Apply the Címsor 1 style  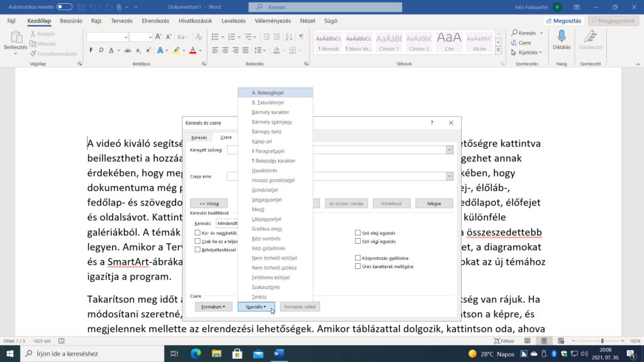(x=389, y=42)
